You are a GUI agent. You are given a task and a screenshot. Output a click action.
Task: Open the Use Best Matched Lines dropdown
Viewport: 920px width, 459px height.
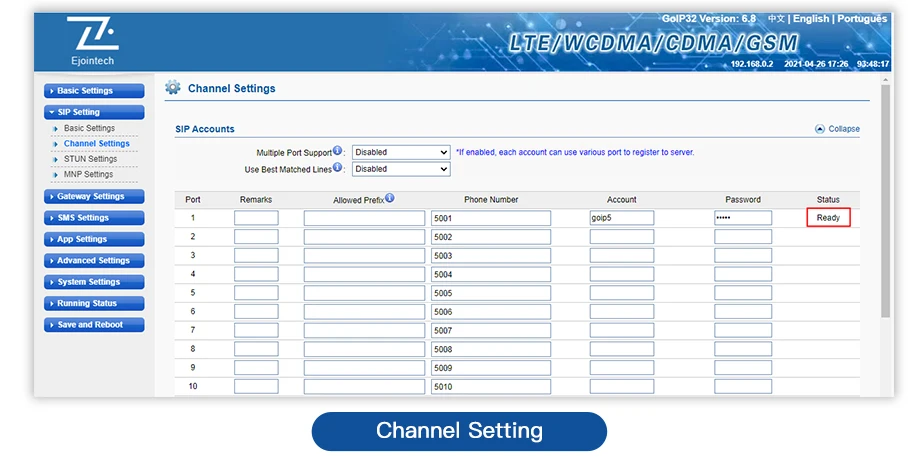coord(401,169)
